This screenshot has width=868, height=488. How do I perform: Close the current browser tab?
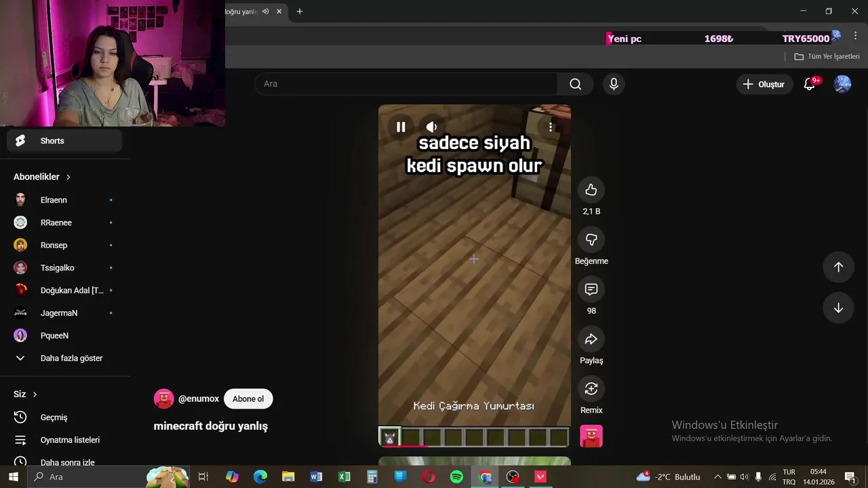279,12
